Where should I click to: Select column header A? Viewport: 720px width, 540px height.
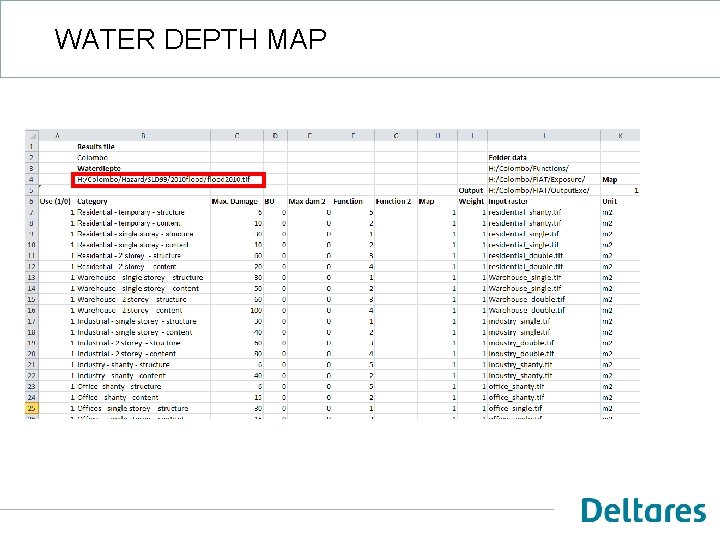[x=57, y=135]
